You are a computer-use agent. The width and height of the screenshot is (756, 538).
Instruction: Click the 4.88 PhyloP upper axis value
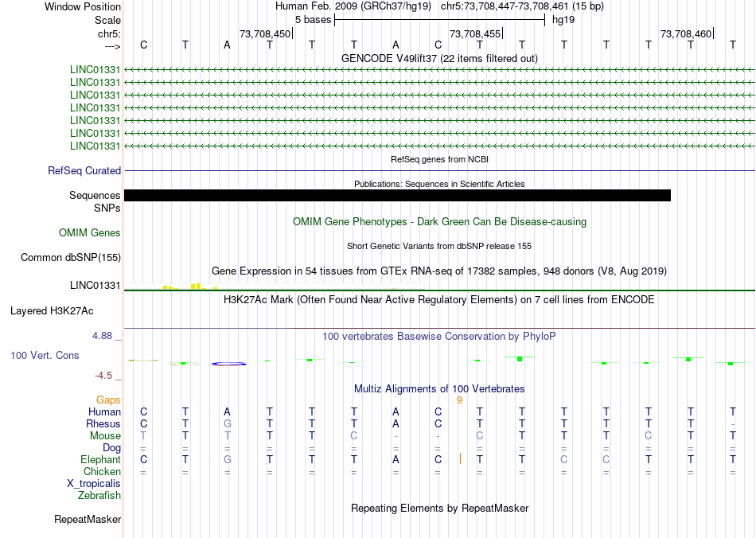[x=102, y=336]
